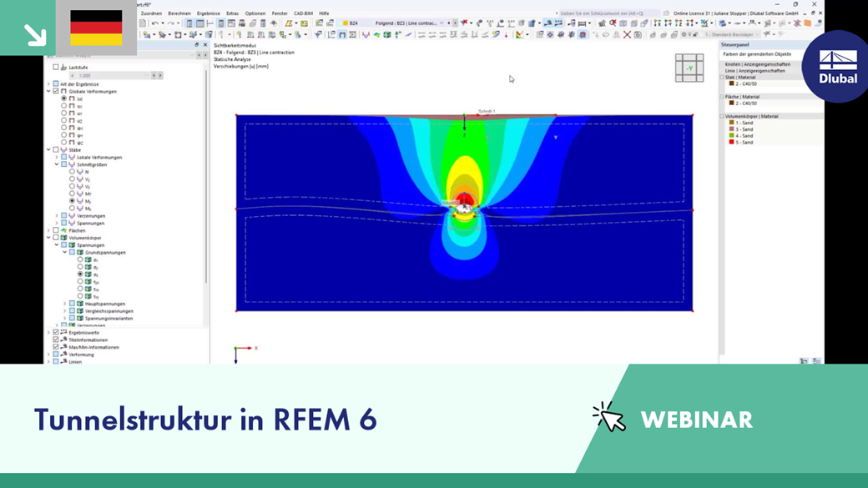Click the yellow parallelogram toolbar icon
The width and height of the screenshot is (868, 488).
(x=289, y=23)
